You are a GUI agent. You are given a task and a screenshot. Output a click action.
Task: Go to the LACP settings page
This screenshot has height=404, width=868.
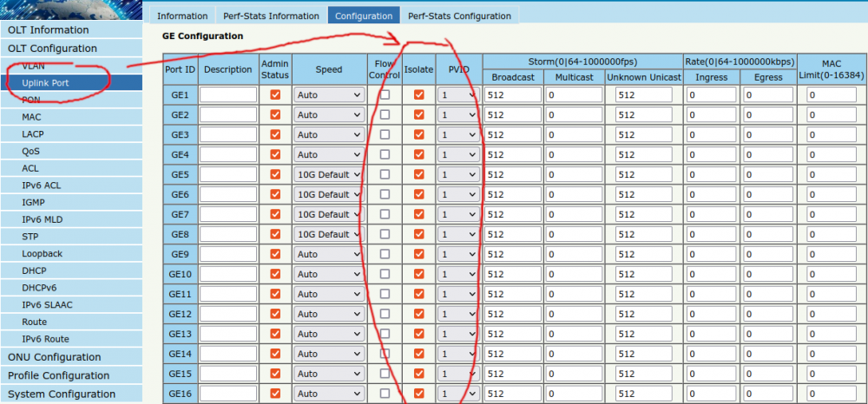coord(34,134)
